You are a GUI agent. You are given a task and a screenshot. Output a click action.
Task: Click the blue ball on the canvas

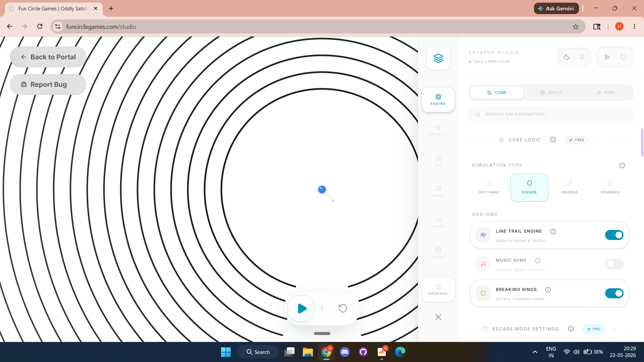click(x=322, y=190)
